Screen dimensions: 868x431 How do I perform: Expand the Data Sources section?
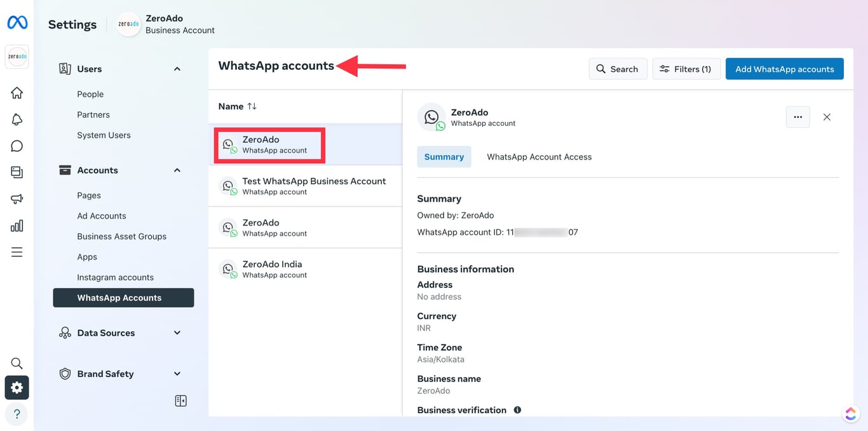point(177,333)
